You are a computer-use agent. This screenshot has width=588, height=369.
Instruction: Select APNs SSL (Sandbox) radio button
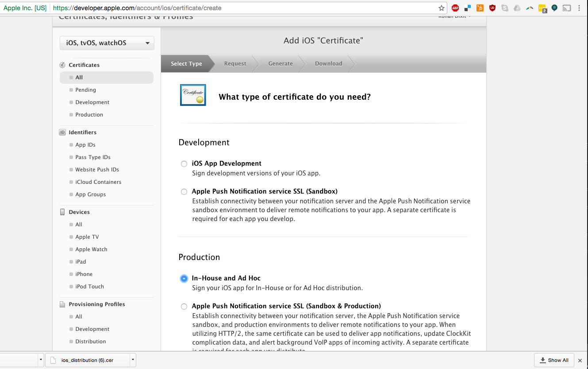184,192
